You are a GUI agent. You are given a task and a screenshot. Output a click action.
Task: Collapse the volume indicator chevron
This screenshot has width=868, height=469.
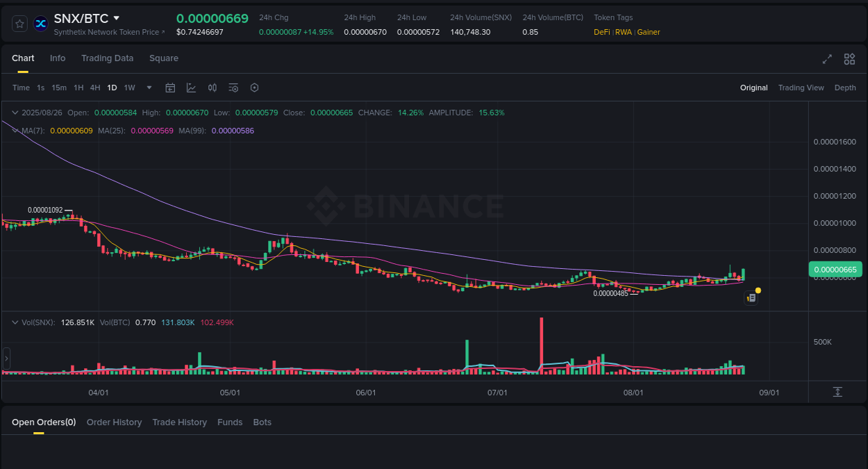[15, 322]
